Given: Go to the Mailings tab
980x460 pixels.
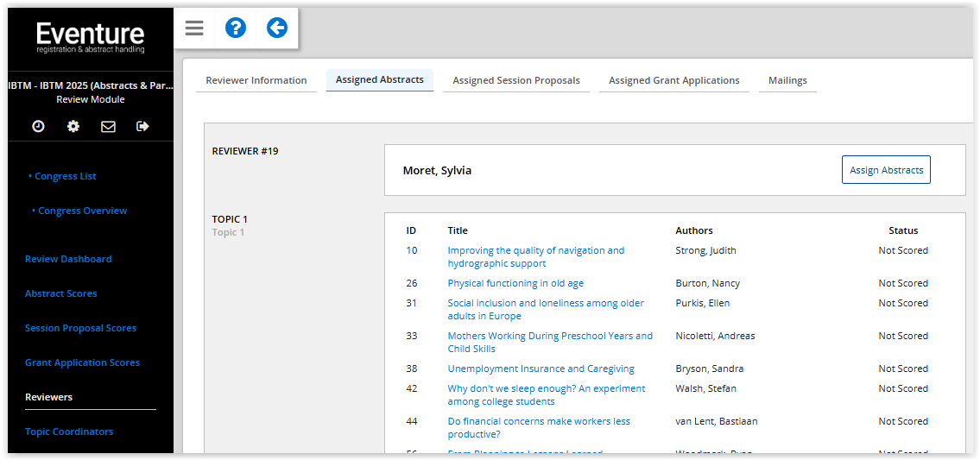Looking at the screenshot, I should tap(787, 80).
